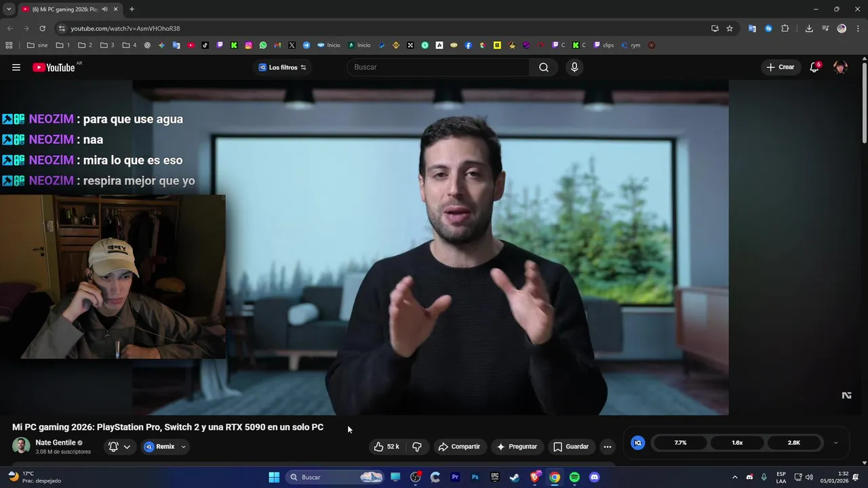Click the Remix button
This screenshot has height=488, width=868.
coord(159,447)
